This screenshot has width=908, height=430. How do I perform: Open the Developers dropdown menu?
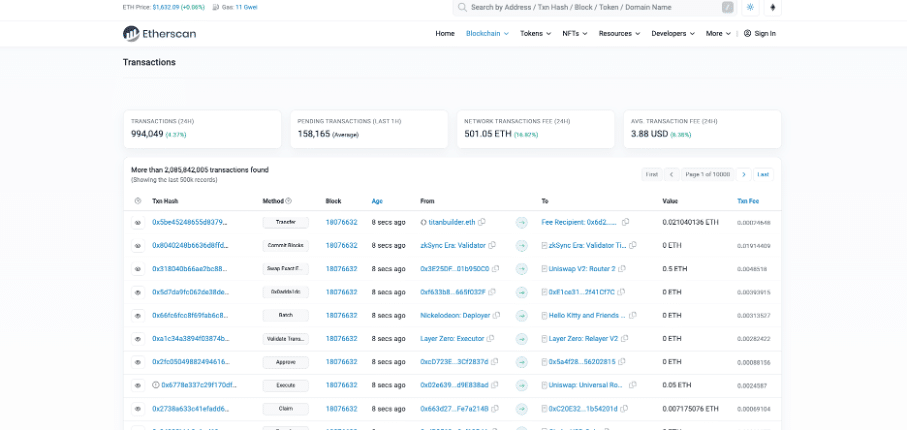click(672, 34)
